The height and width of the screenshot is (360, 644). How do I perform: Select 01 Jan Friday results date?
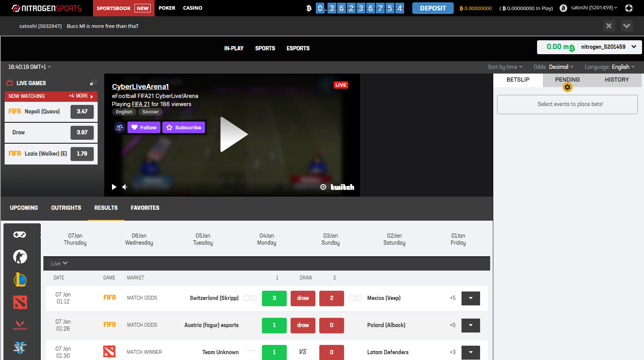(x=458, y=239)
